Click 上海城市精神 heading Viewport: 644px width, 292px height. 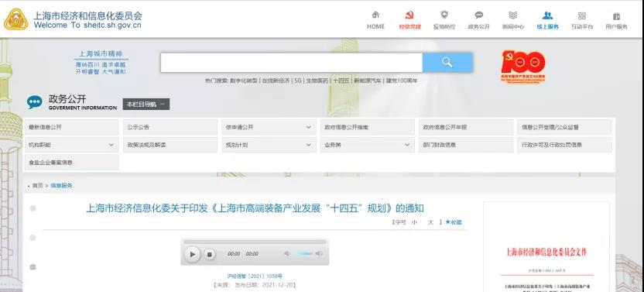(101, 54)
